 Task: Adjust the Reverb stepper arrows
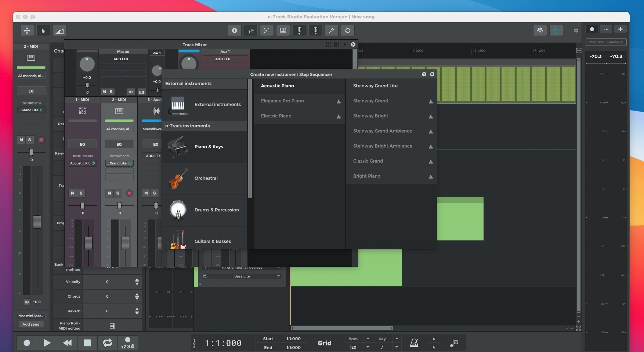pyautogui.click(x=137, y=311)
